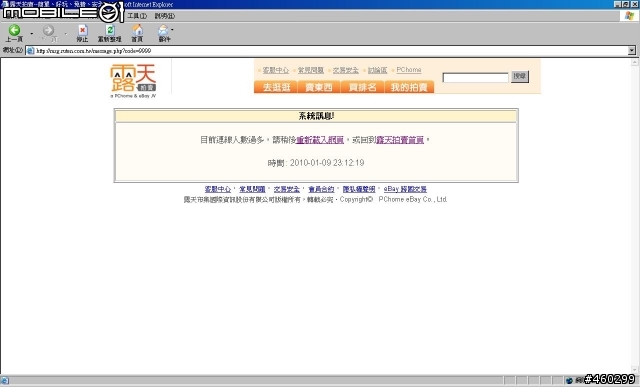Open the Mail toolbar icon
Viewport: 640px width, 387px height.
click(163, 33)
